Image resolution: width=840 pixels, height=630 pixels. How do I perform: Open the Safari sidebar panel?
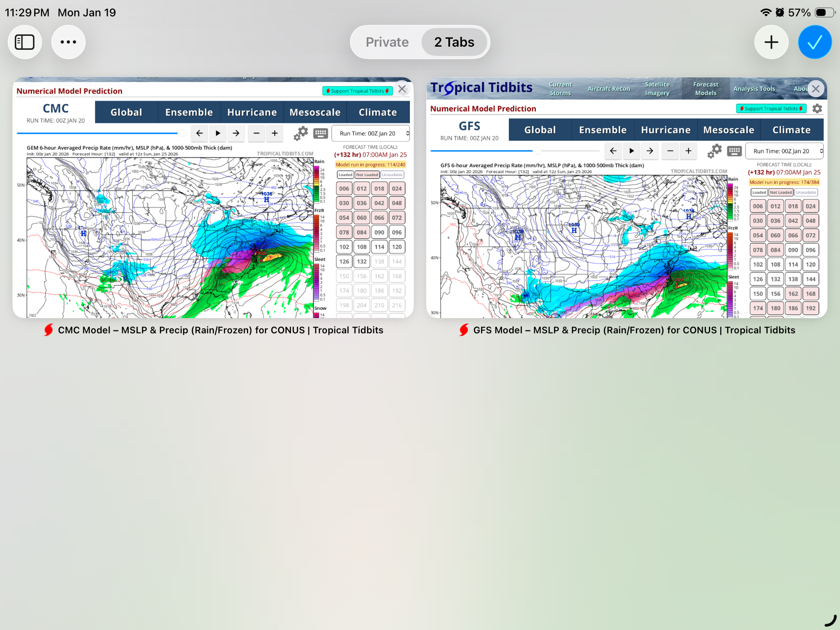[25, 42]
